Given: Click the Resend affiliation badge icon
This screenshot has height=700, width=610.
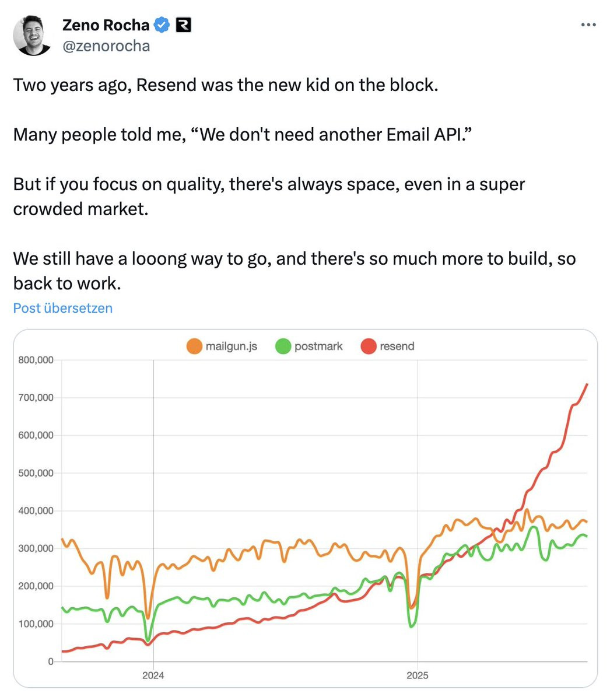Looking at the screenshot, I should coord(183,25).
